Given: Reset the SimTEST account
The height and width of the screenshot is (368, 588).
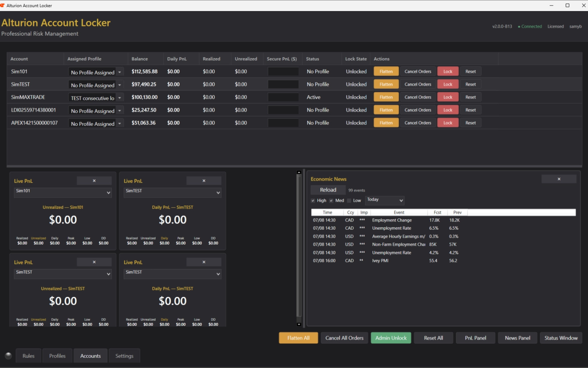Looking at the screenshot, I should pos(470,84).
